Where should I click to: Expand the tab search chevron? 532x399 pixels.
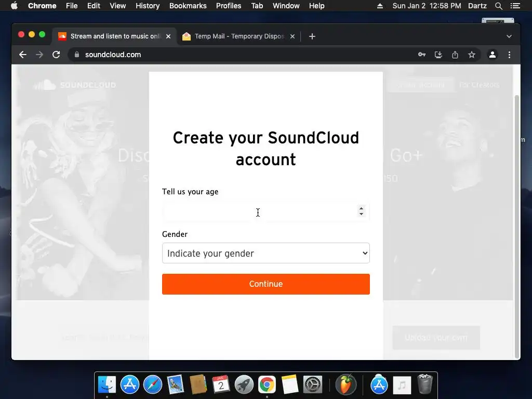click(509, 36)
